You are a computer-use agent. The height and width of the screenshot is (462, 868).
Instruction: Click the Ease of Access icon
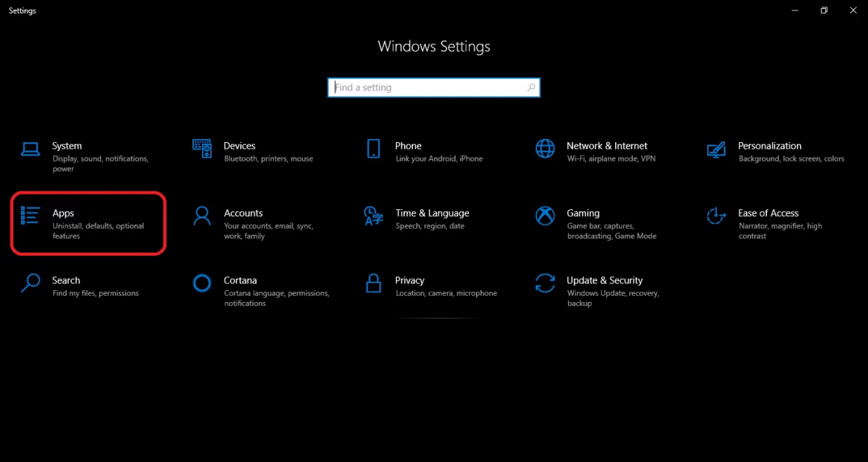716,216
